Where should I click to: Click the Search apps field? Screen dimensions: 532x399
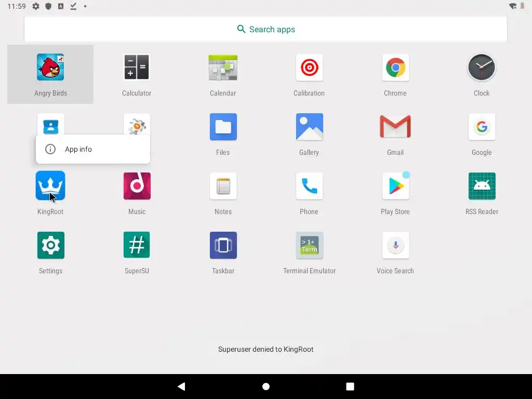coord(265,29)
